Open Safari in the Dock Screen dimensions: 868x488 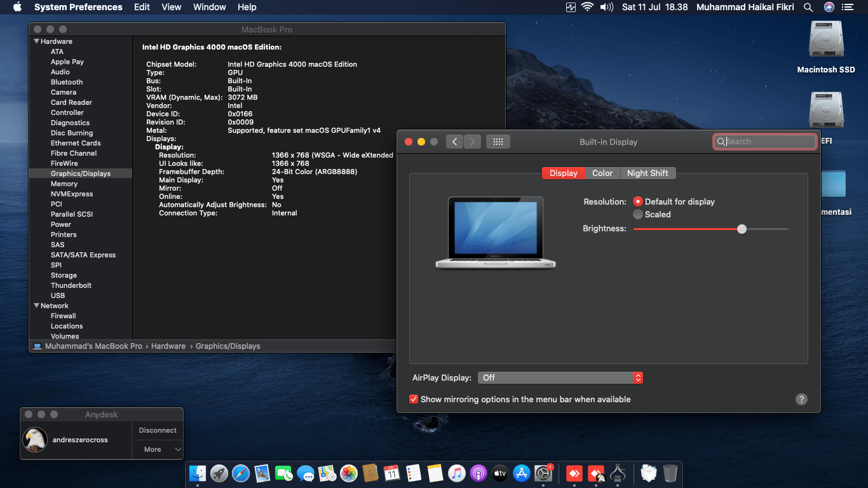(241, 473)
